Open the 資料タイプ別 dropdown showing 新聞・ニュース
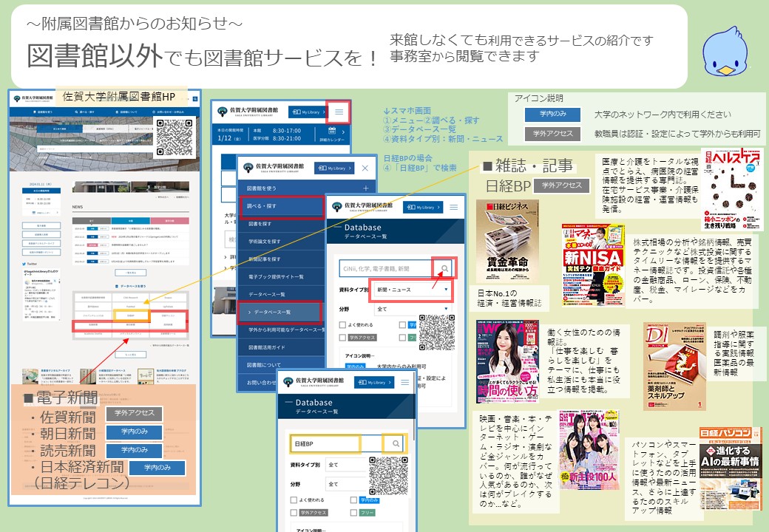 [x=412, y=290]
